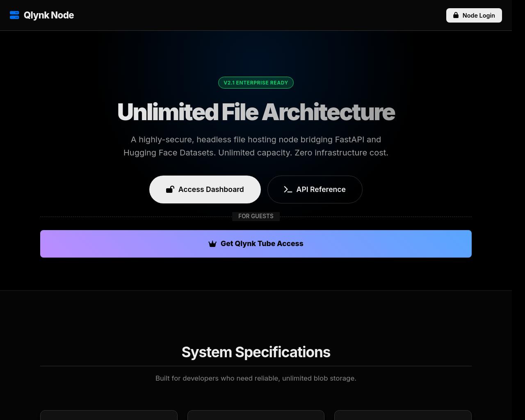The height and width of the screenshot is (420, 525).
Task: Click Get Qlynk Tube Access banner
Action: (256, 244)
